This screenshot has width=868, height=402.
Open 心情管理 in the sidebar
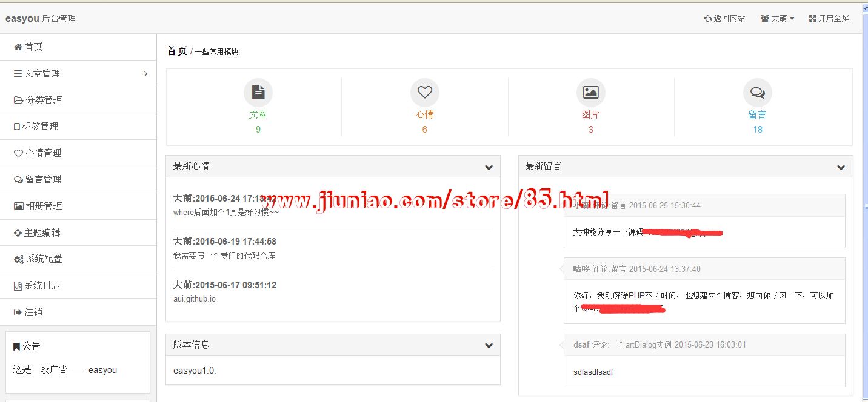[78, 153]
